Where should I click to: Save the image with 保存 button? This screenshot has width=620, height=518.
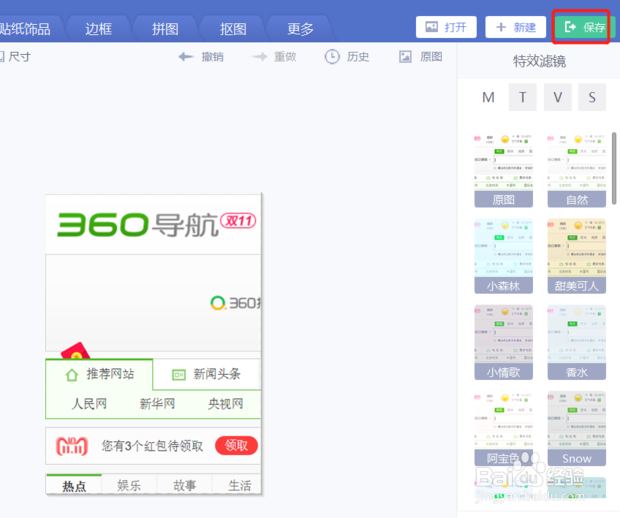584,27
